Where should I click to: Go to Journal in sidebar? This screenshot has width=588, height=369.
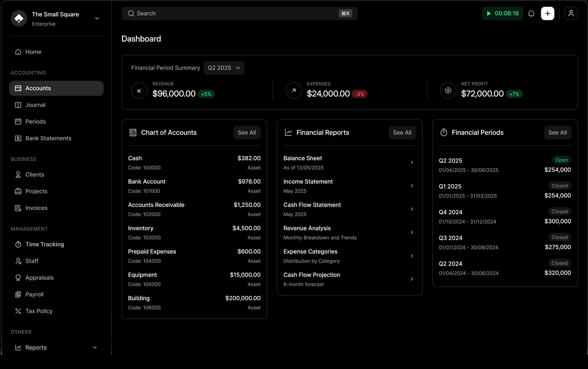[x=35, y=105]
